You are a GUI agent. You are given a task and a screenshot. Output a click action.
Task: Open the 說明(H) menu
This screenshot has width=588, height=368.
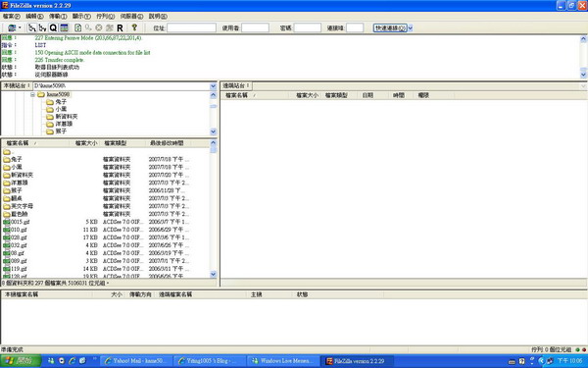[158, 16]
